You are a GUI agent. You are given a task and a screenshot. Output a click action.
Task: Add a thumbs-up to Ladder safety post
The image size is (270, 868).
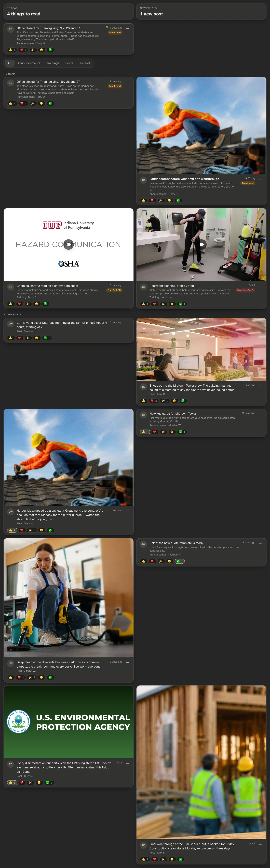(x=143, y=200)
